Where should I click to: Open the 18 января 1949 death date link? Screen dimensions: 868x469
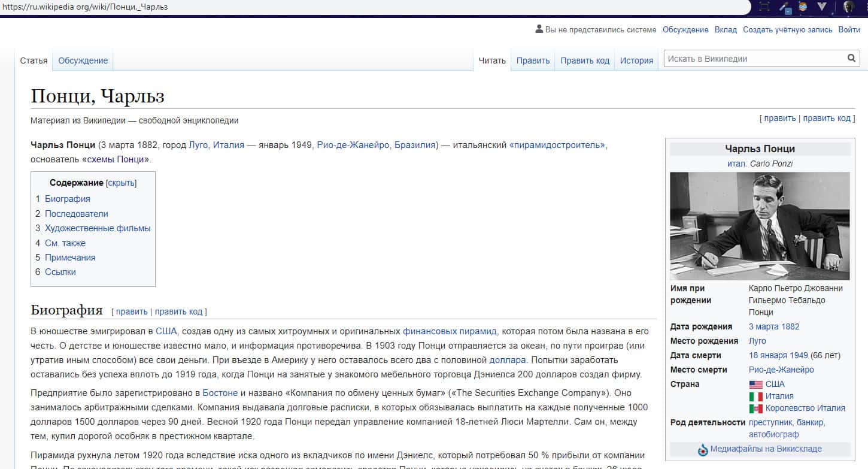[778, 355]
